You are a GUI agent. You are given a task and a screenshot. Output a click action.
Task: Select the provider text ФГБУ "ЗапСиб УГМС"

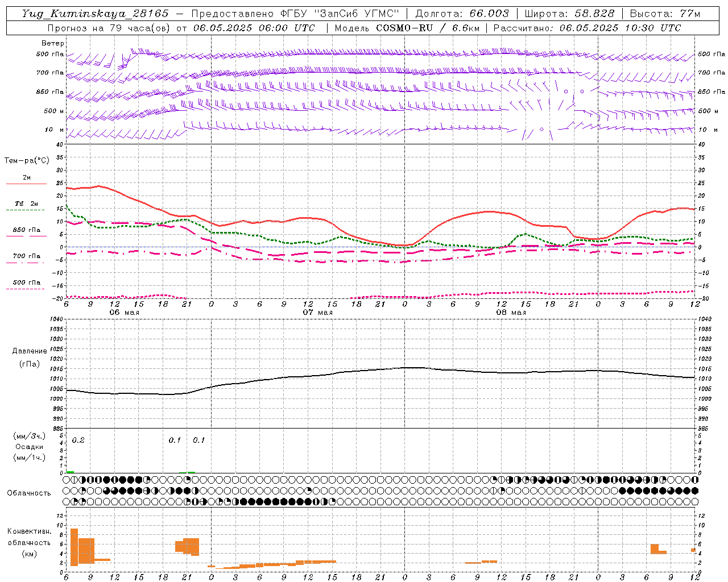(340, 14)
